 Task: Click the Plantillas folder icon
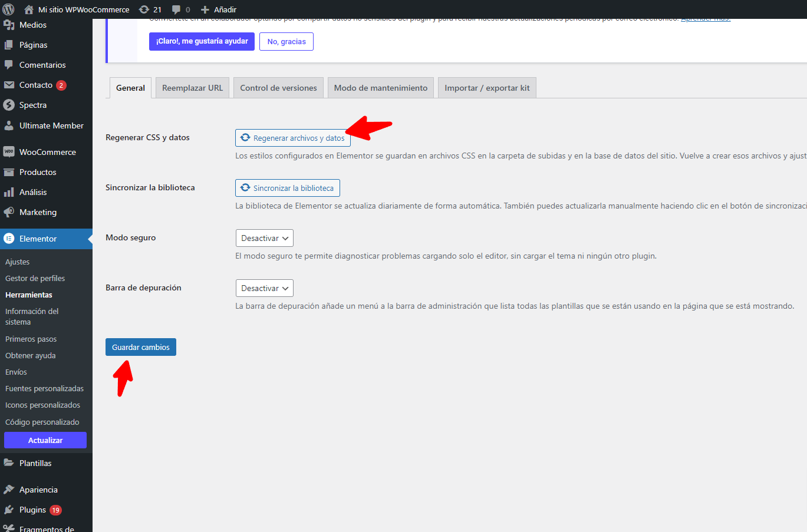9,463
